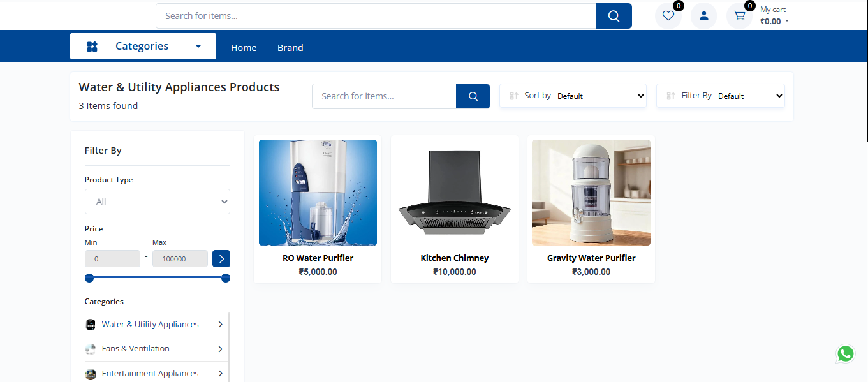Apply price range with arrow button
The height and width of the screenshot is (382, 868).
point(221,259)
